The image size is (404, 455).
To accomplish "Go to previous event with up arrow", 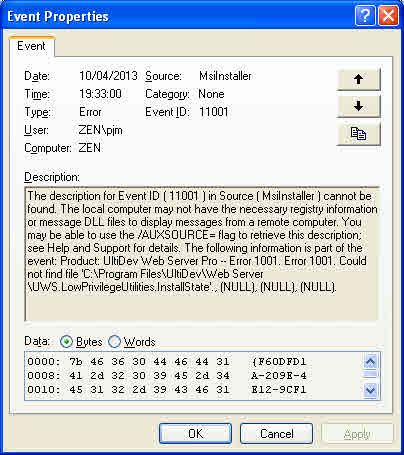I will pos(359,79).
